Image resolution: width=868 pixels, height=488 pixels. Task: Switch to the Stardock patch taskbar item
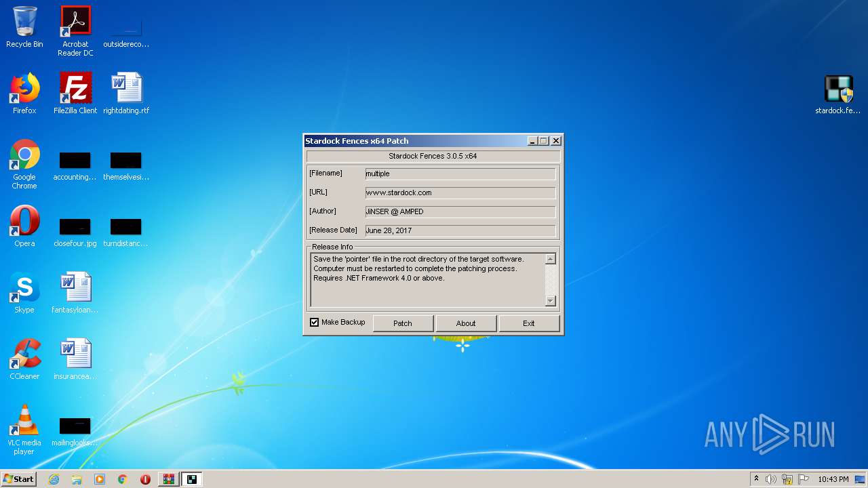coord(192,479)
